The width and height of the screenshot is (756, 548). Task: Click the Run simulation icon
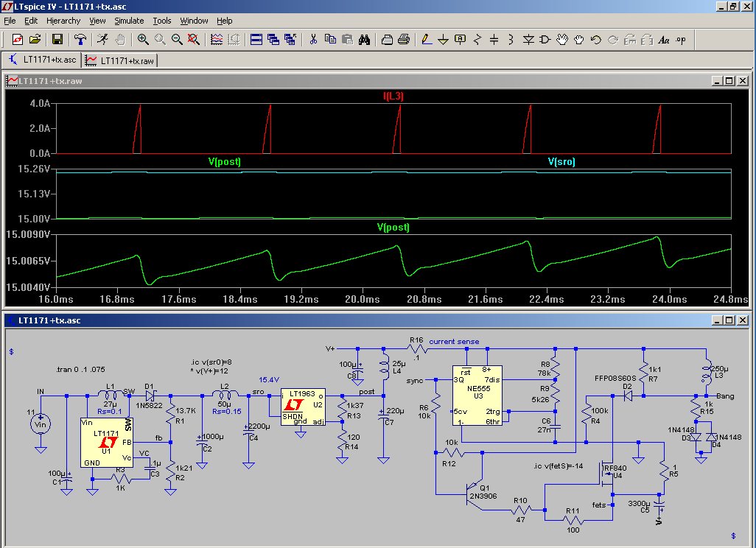point(102,40)
